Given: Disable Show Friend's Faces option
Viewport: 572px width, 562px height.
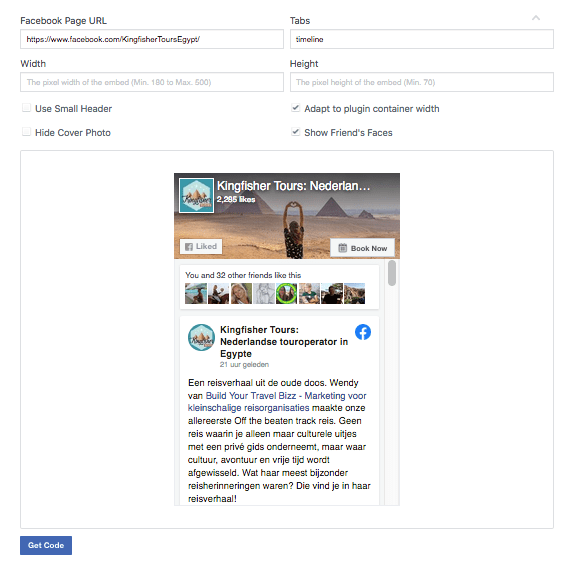Looking at the screenshot, I should 295,132.
